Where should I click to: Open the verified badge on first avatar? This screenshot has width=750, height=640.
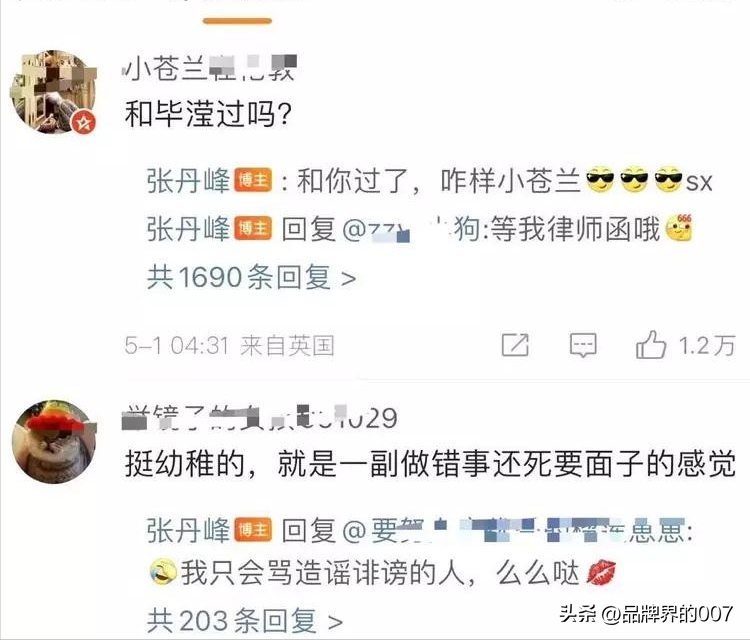click(x=84, y=123)
